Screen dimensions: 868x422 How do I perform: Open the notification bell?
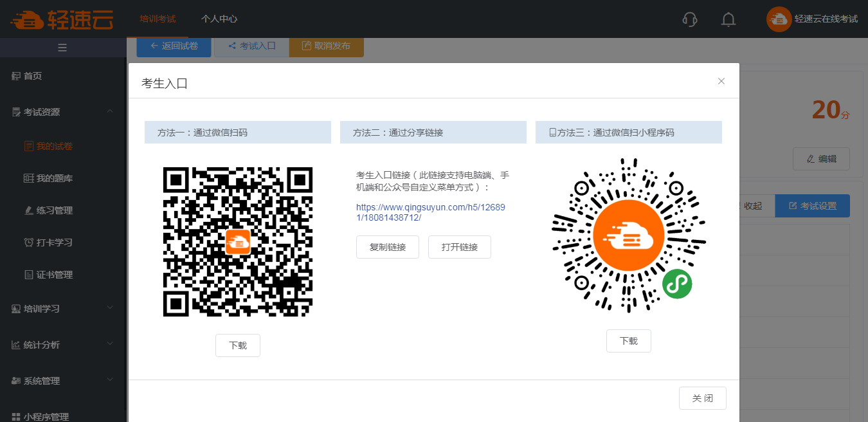[728, 19]
